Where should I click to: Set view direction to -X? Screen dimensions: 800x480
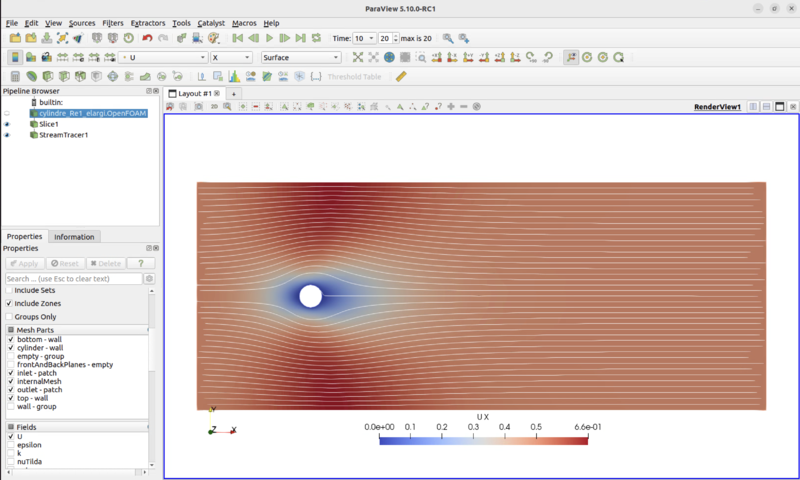(452, 57)
